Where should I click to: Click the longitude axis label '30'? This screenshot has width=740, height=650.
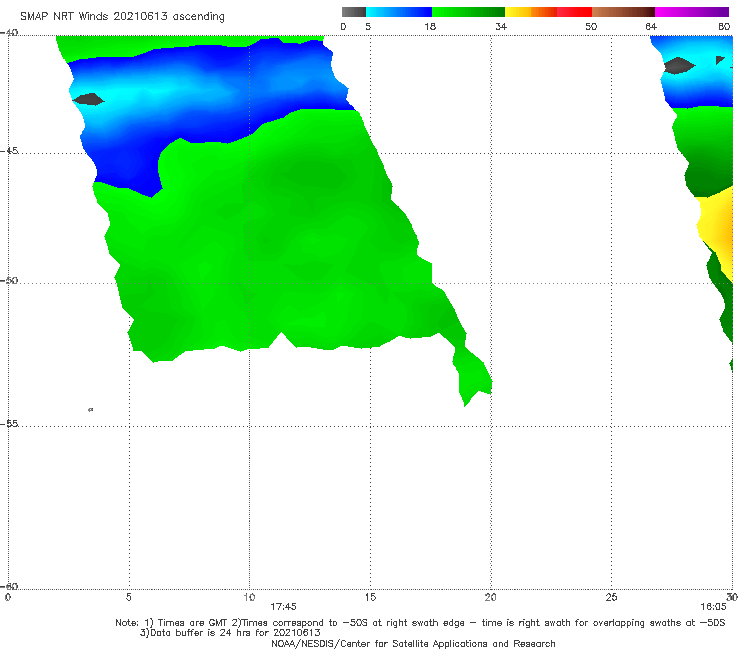(x=732, y=597)
